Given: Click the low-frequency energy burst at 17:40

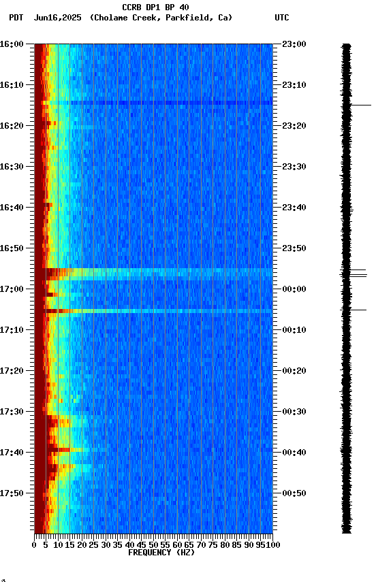Looking at the screenshot, I should [x=64, y=450].
